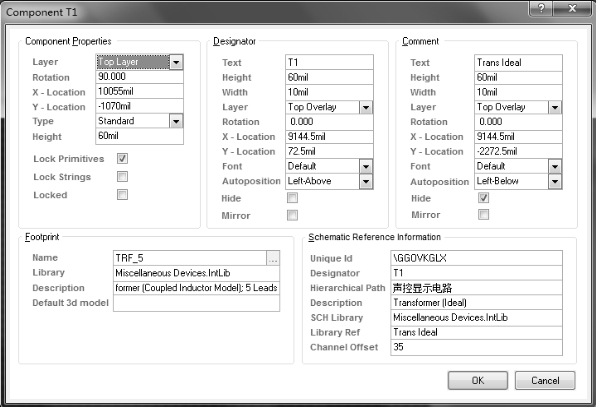Open the Comment Font Default dropdown

pyautogui.click(x=555, y=166)
